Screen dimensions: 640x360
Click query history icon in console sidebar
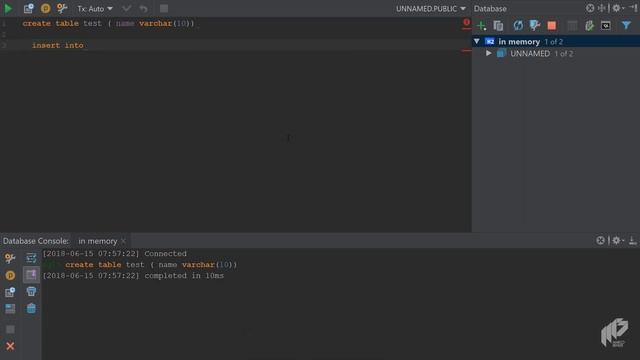(10, 292)
